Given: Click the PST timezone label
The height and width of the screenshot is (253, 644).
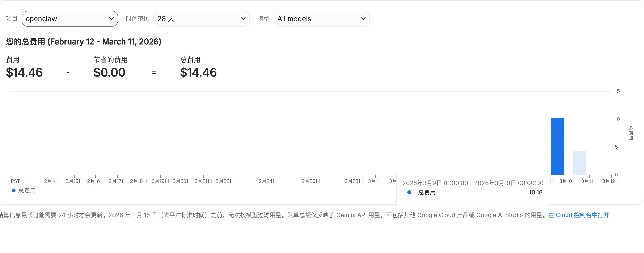Looking at the screenshot, I should pyautogui.click(x=15, y=181).
